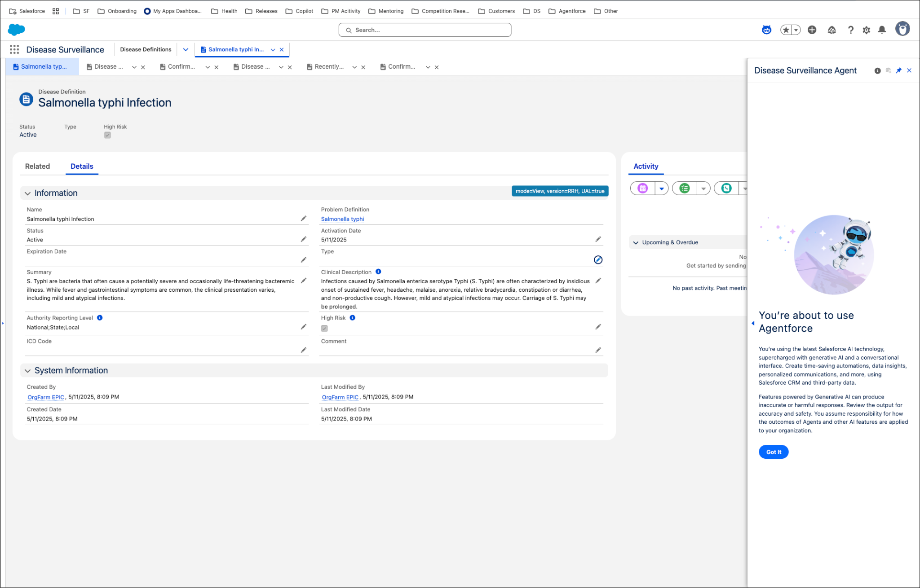Collapse the System Information section
920x588 pixels.
point(27,371)
